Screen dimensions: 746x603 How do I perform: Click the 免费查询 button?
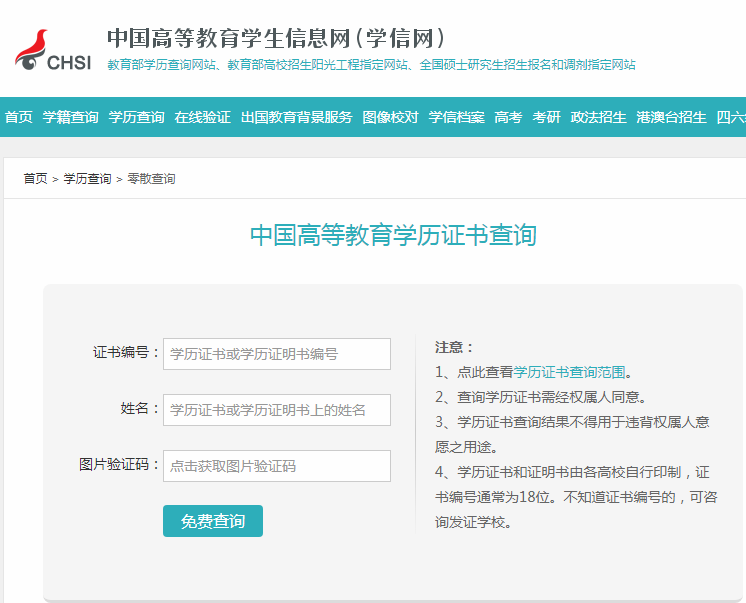tap(213, 521)
